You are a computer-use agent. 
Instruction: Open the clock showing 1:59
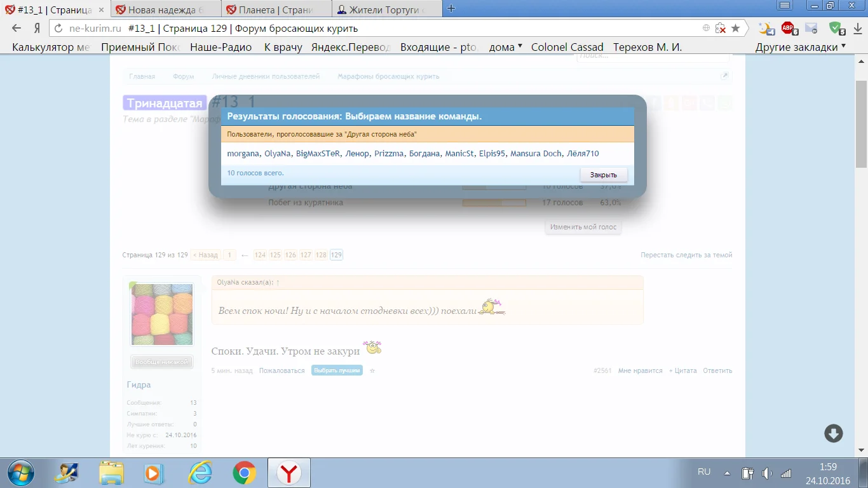pyautogui.click(x=828, y=466)
